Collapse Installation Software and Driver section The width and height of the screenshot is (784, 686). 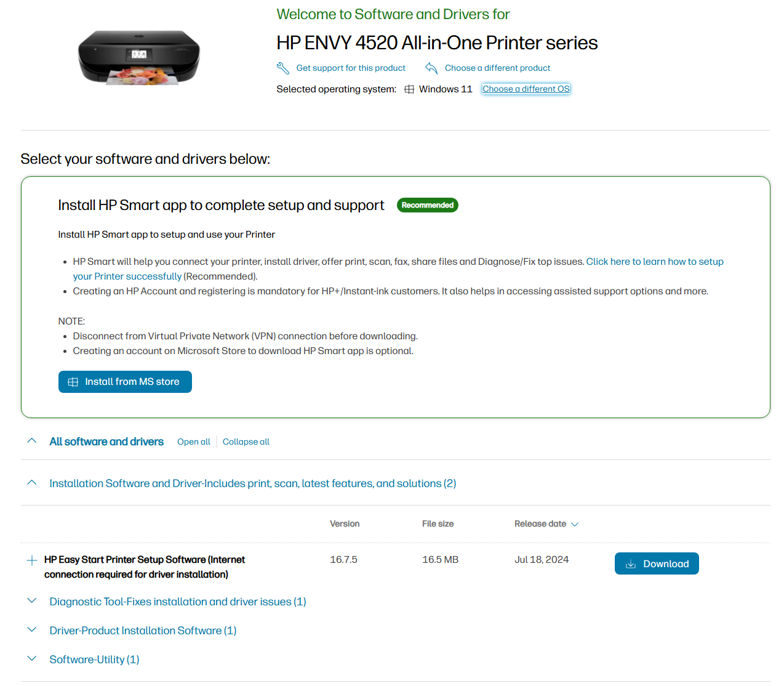point(32,483)
